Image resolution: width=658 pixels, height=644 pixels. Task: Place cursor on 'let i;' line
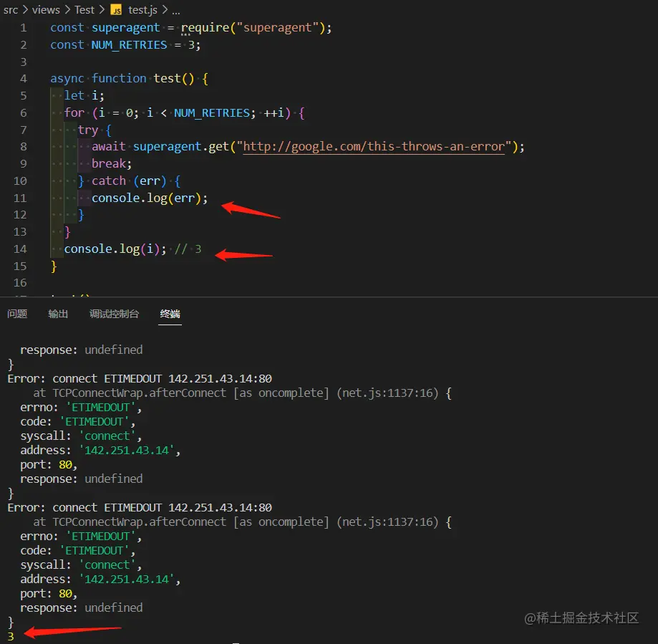pos(84,96)
